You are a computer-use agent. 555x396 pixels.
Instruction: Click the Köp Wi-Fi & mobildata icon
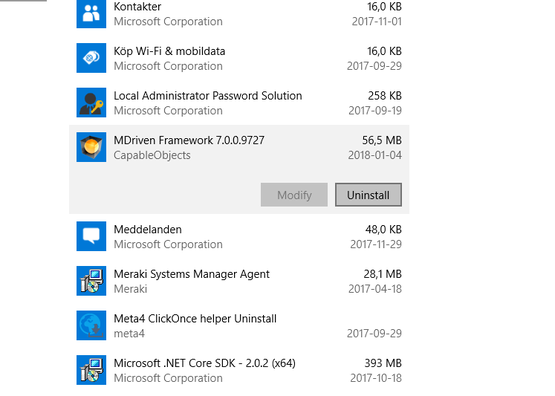pos(91,58)
